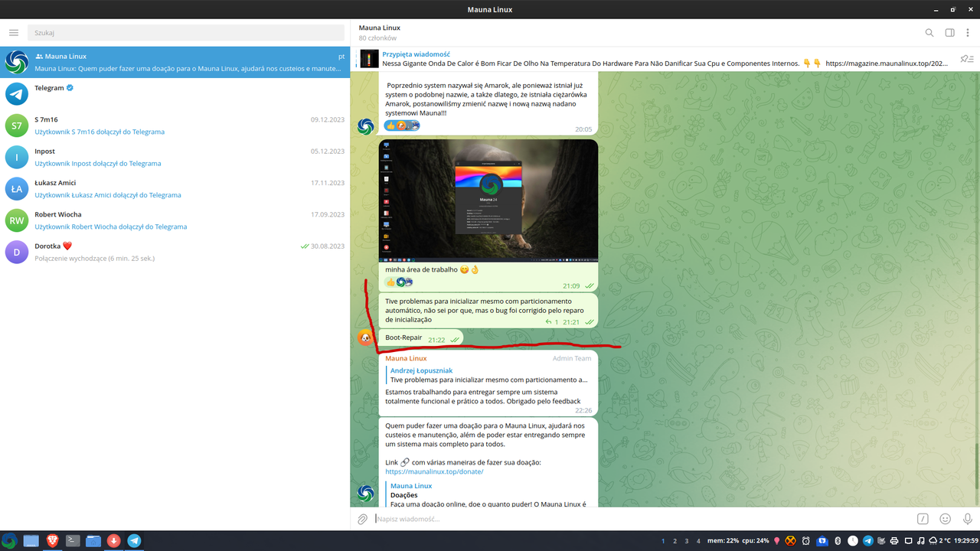Open the Łukasz Amici chat
This screenshot has height=551, width=980.
point(175,188)
